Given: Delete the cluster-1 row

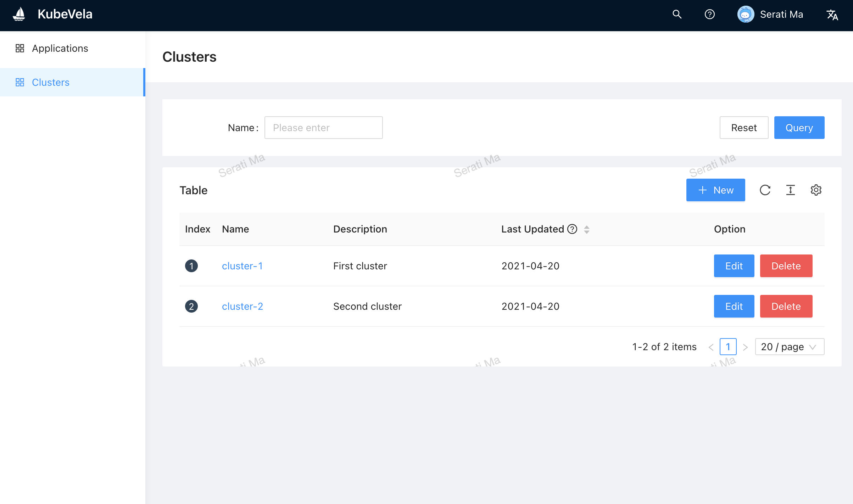Looking at the screenshot, I should coord(786,266).
